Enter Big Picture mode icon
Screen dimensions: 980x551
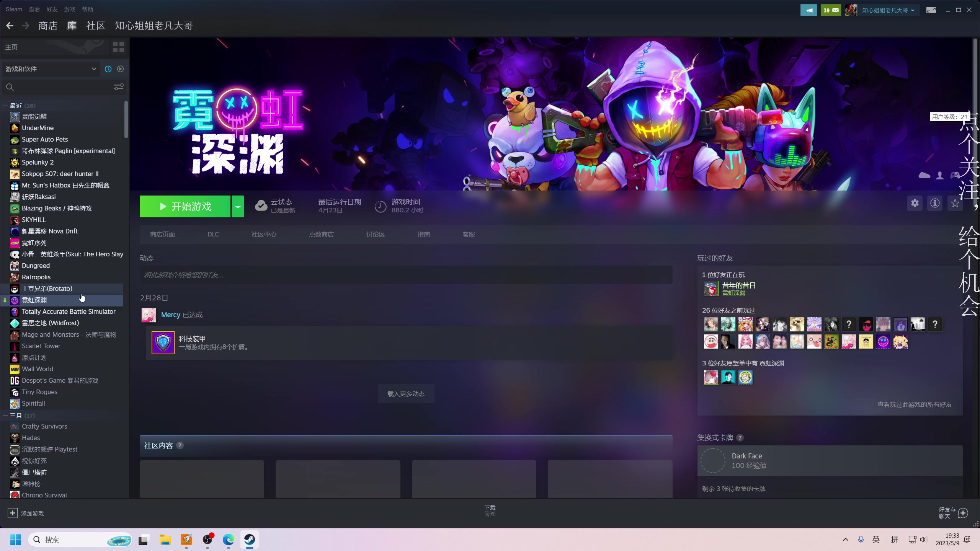[x=931, y=10]
